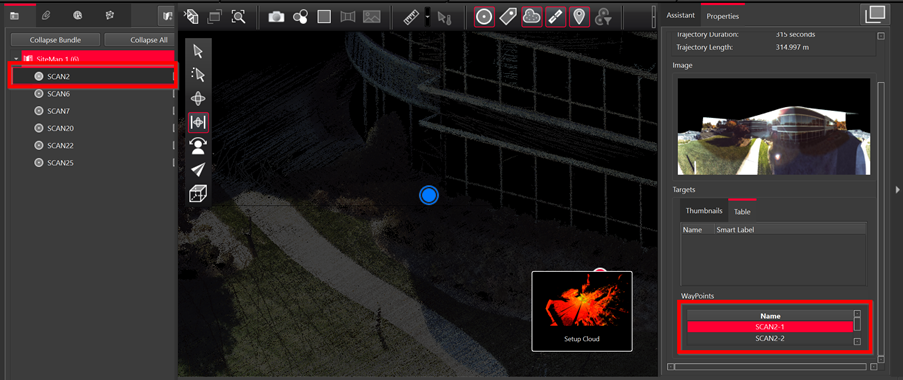Click the three-circles color mode icon
Viewport: 903px width, 380px height.
[300, 17]
